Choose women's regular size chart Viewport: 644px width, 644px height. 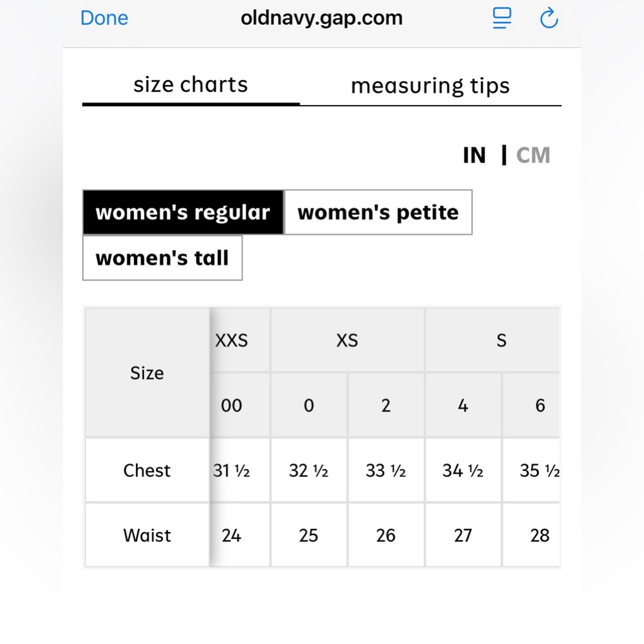point(183,213)
